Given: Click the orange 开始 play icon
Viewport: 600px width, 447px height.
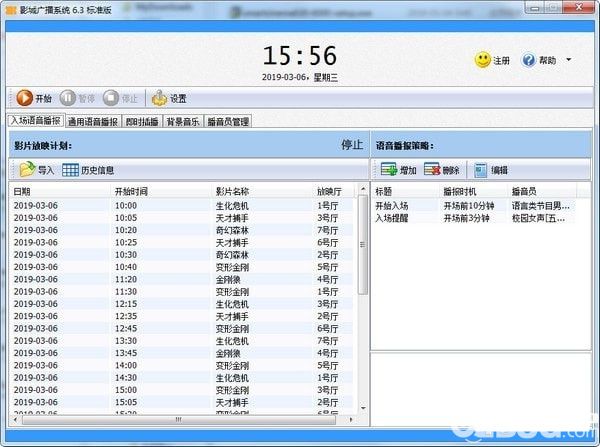Looking at the screenshot, I should click(24, 98).
